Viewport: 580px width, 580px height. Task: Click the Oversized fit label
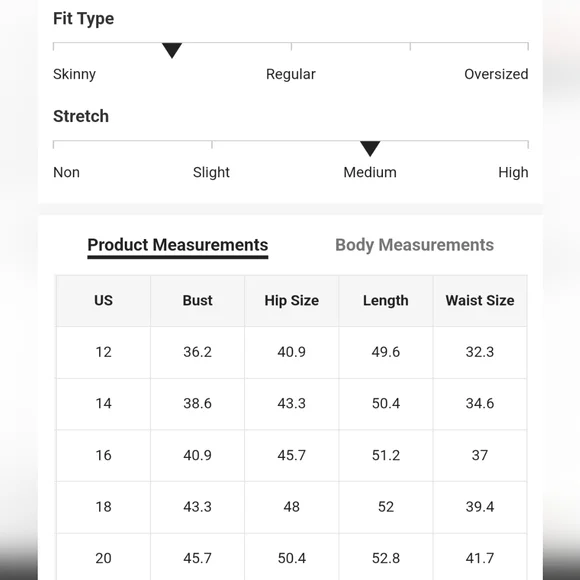[x=496, y=74]
